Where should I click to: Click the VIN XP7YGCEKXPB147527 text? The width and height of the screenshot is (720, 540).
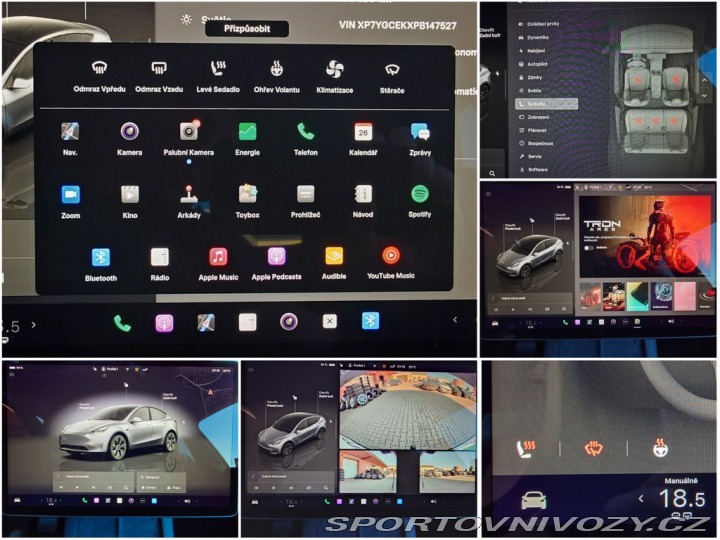[398, 25]
